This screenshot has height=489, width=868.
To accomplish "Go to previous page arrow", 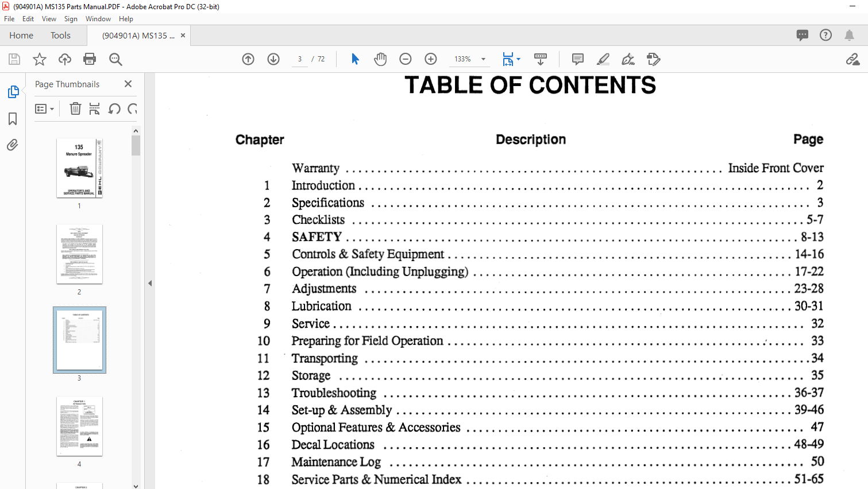I will pos(248,59).
